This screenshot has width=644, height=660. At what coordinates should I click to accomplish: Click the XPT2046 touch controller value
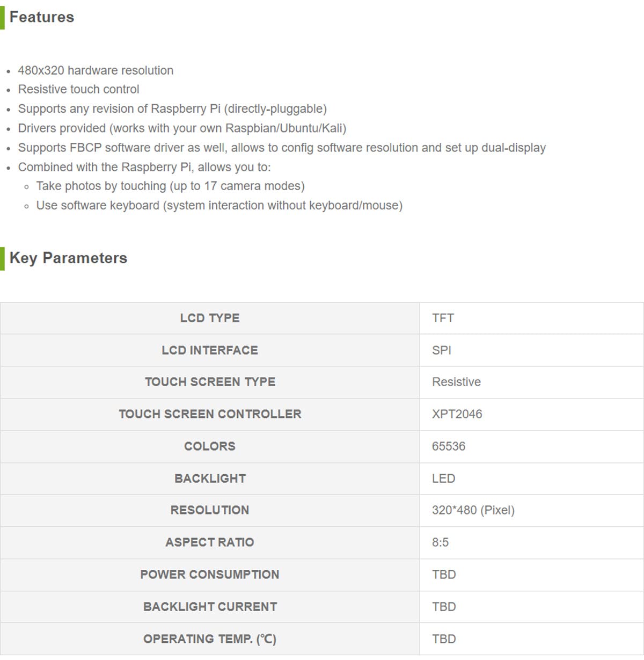457,414
